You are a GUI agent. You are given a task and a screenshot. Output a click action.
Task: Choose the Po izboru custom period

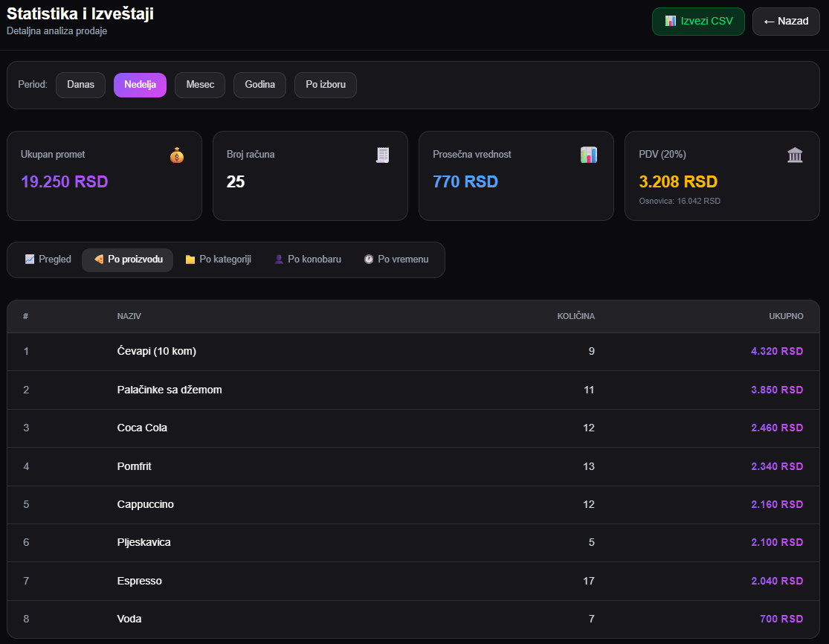tap(326, 85)
